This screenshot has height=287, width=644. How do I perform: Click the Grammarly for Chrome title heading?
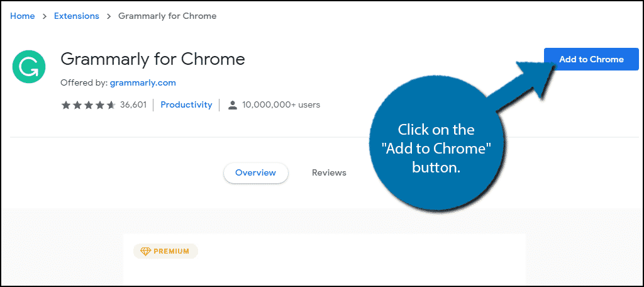click(x=153, y=60)
